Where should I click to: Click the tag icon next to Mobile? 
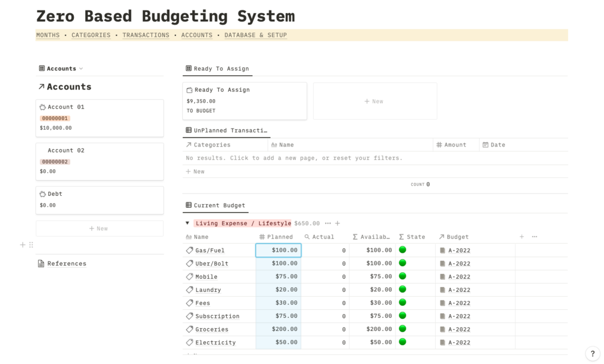pyautogui.click(x=189, y=276)
